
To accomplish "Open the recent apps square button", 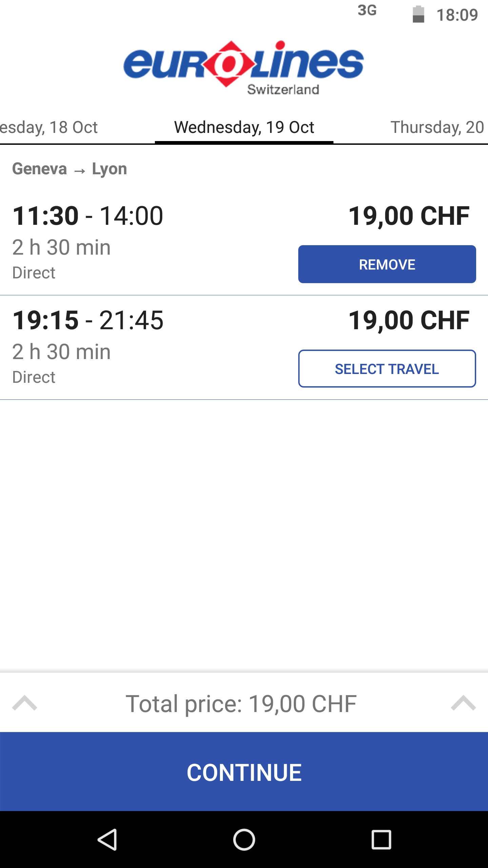I will 381,840.
